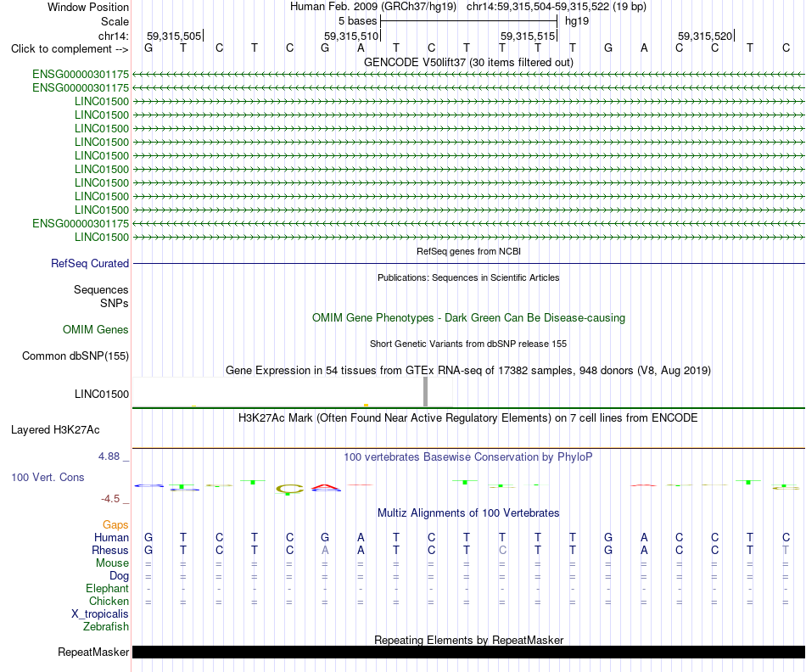Click position marker 59,315,520
This screenshot has height=672, width=806.
pos(705,36)
